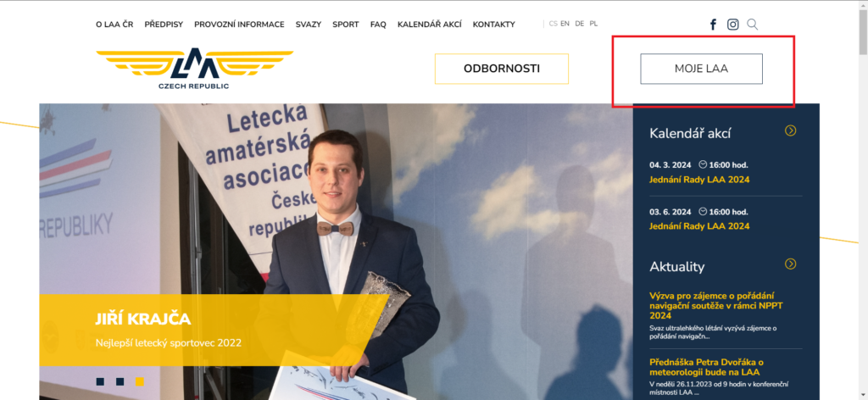Click the LAA Czech Republic logo

194,69
